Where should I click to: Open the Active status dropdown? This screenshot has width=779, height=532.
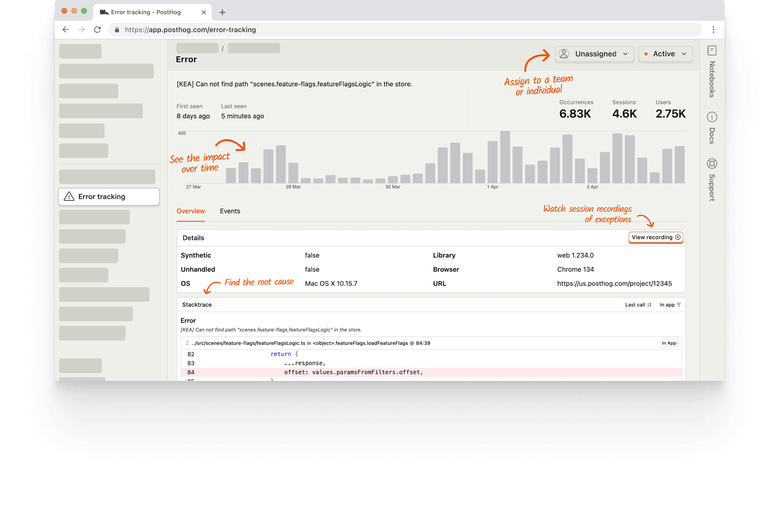665,54
